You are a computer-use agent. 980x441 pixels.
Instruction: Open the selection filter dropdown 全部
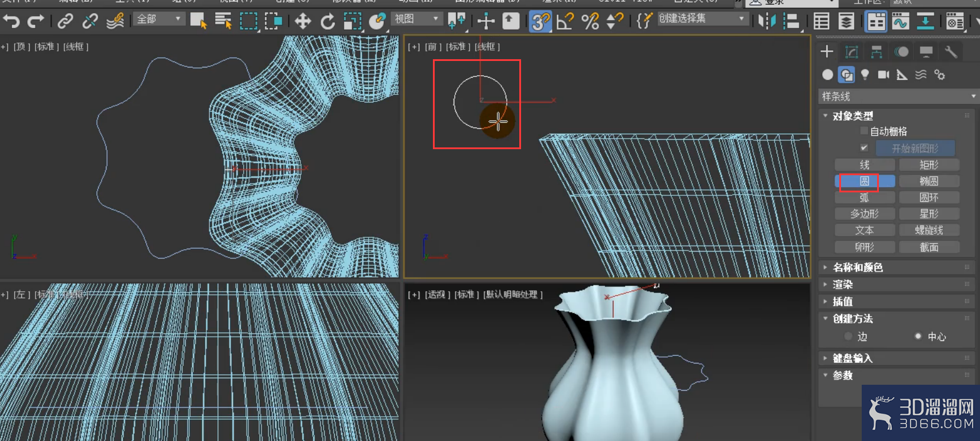(x=159, y=19)
